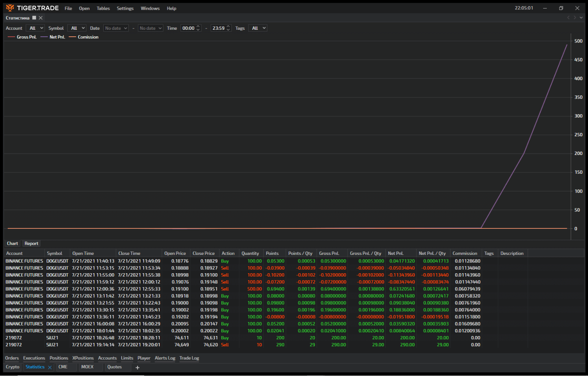Close the Statistics tab using its blue X
This screenshot has width=588, height=376.
coord(49,367)
